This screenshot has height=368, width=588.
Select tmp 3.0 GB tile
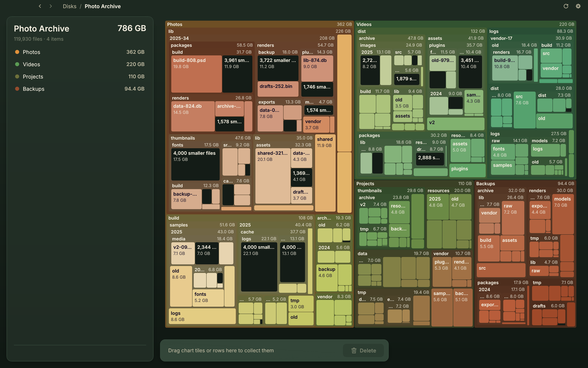point(301,304)
